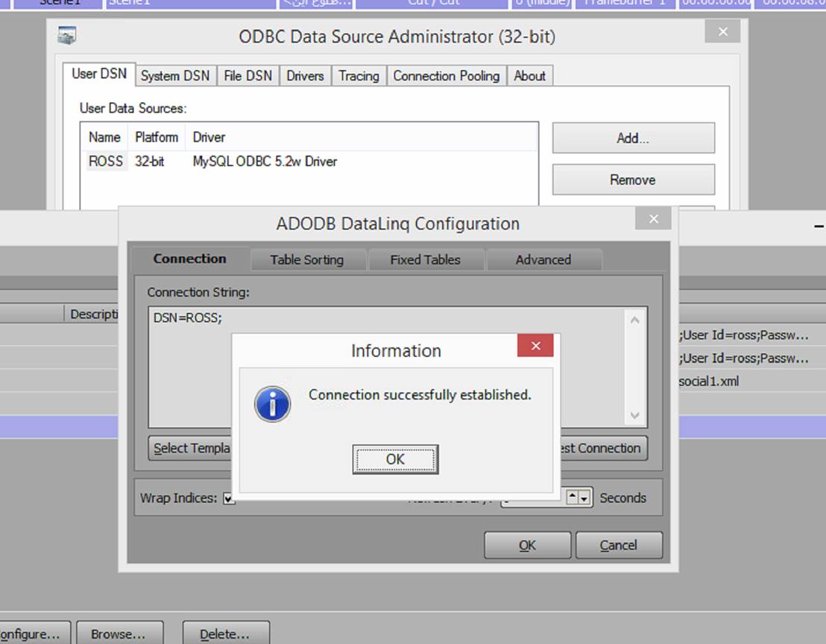
Task: Click the Test Connection button
Action: (604, 448)
